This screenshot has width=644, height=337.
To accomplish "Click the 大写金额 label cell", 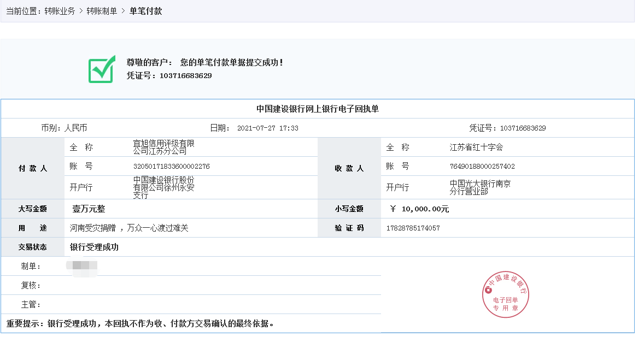I will coord(33,209).
